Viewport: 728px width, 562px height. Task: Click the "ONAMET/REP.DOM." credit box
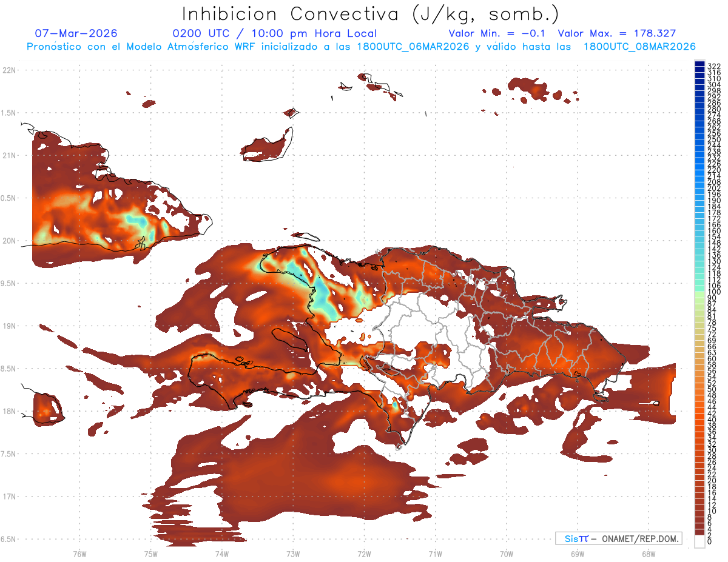(618, 538)
